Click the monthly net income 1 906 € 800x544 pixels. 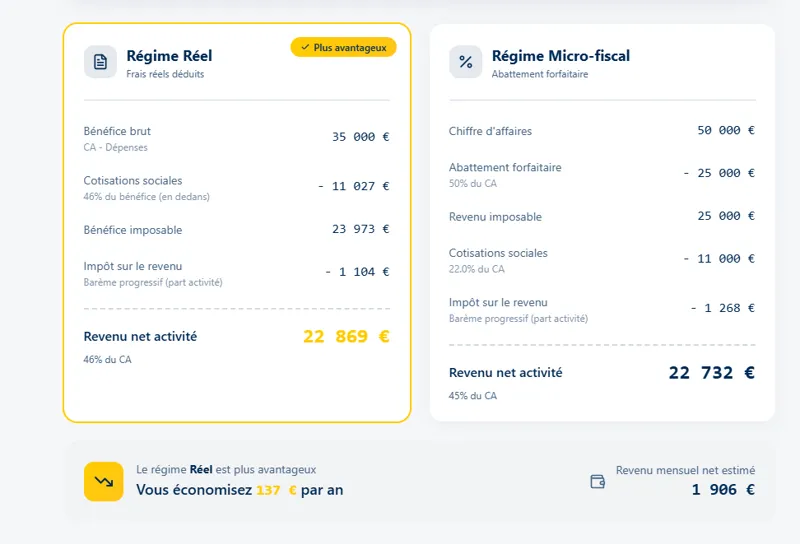(723, 490)
